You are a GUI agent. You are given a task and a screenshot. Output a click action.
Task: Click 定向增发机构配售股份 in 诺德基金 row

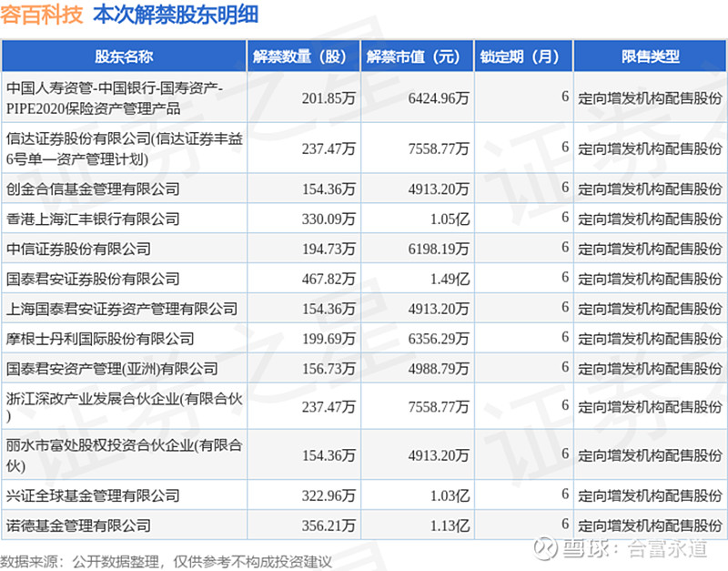tap(650, 525)
